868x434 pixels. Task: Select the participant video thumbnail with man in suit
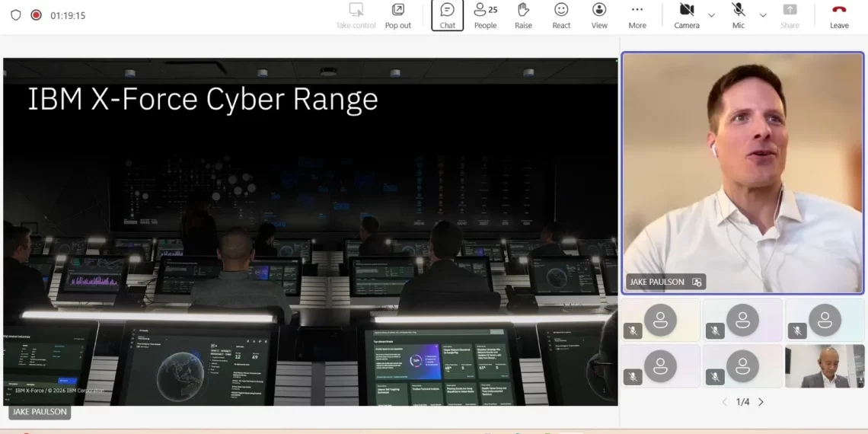[825, 366]
